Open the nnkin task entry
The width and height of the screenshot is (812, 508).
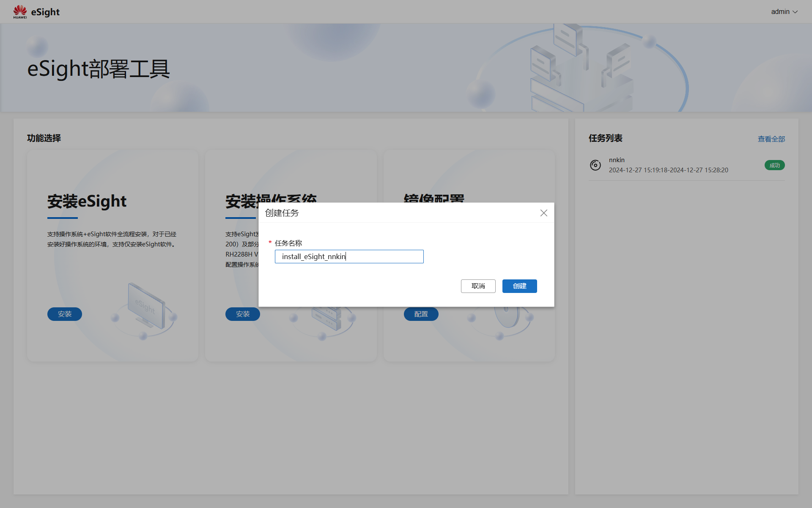click(617, 160)
